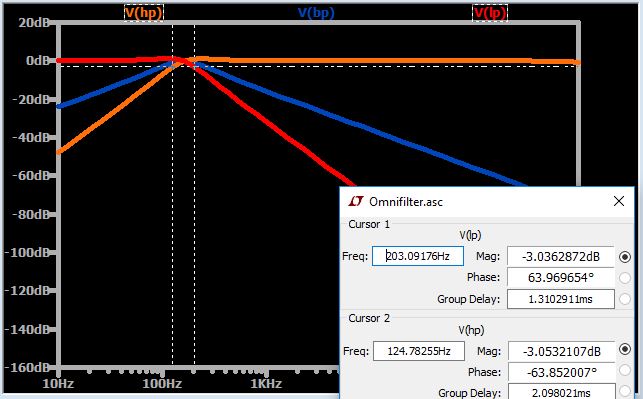The image size is (643, 399).
Task: Click Cursor 1 Phase value field
Action: 561,278
